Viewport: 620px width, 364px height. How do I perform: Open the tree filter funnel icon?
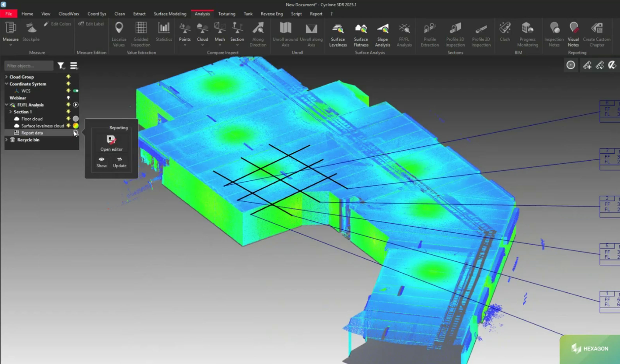click(60, 66)
